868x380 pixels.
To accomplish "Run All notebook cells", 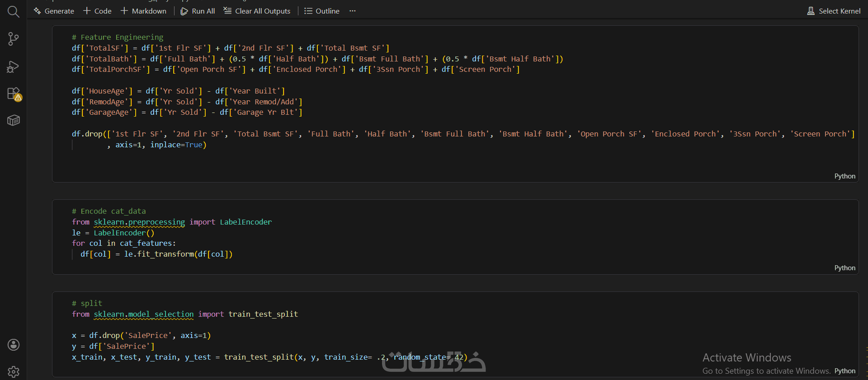I will pos(198,11).
